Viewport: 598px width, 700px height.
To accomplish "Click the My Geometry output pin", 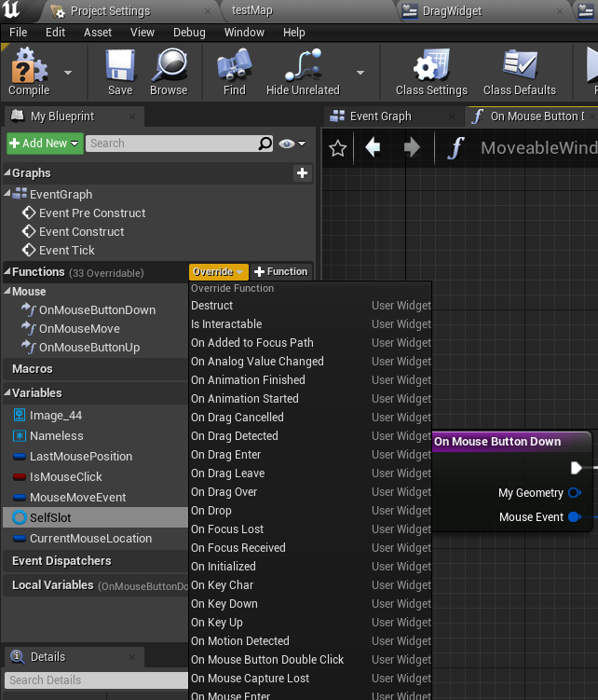I will [x=575, y=493].
